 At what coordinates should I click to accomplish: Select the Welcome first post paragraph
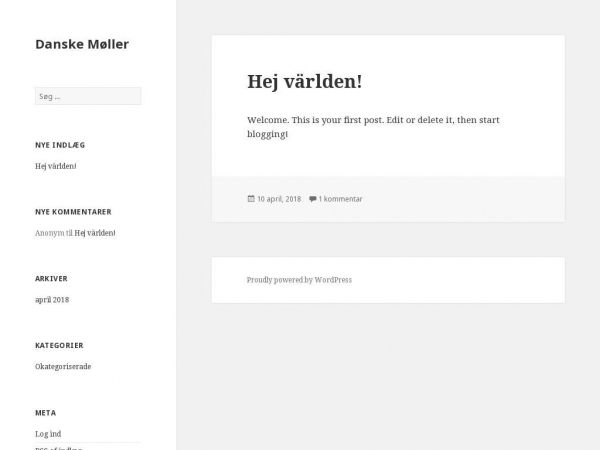click(373, 127)
